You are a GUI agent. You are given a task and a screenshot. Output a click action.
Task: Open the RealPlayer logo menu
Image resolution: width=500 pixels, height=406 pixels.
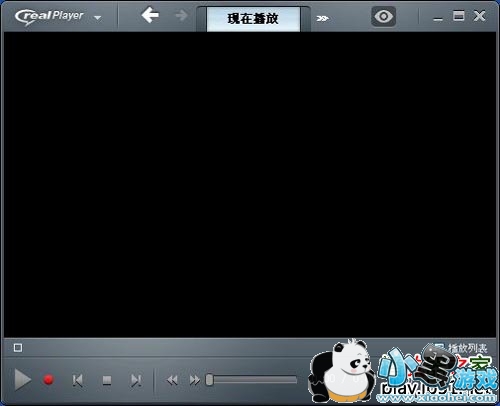[x=49, y=17]
